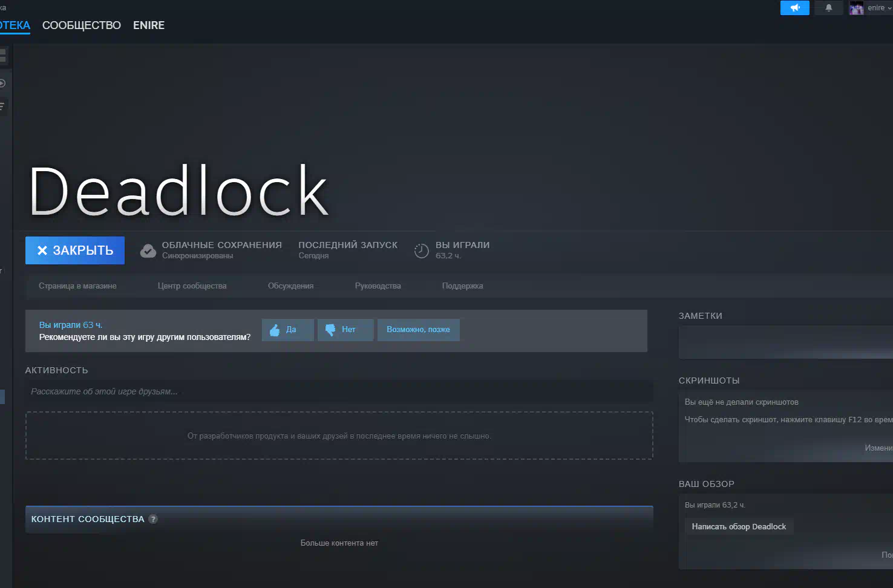
Task: Click the community content help question mark
Action: (153, 519)
